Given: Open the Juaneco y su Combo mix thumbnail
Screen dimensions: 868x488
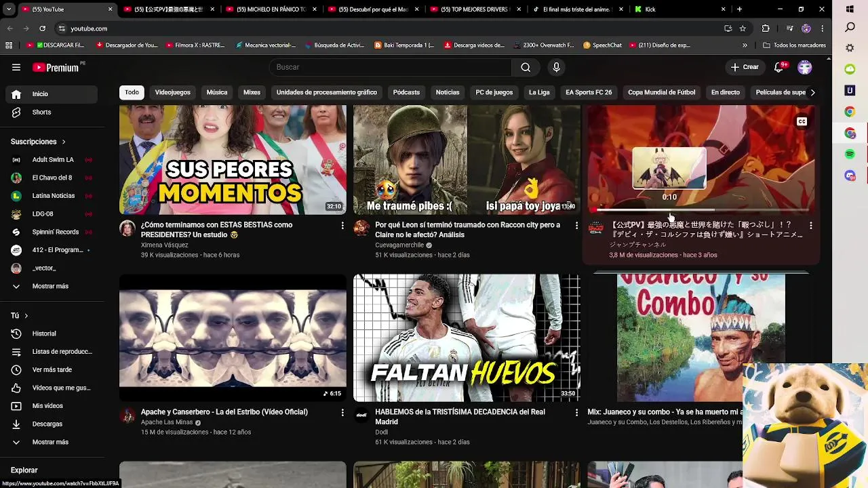Looking at the screenshot, I should click(701, 338).
